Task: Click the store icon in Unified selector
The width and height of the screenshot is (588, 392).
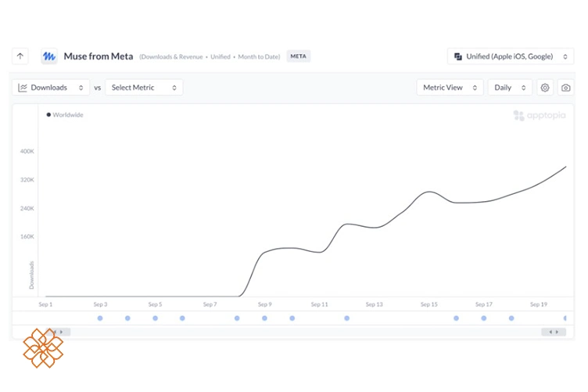Action: pos(458,56)
